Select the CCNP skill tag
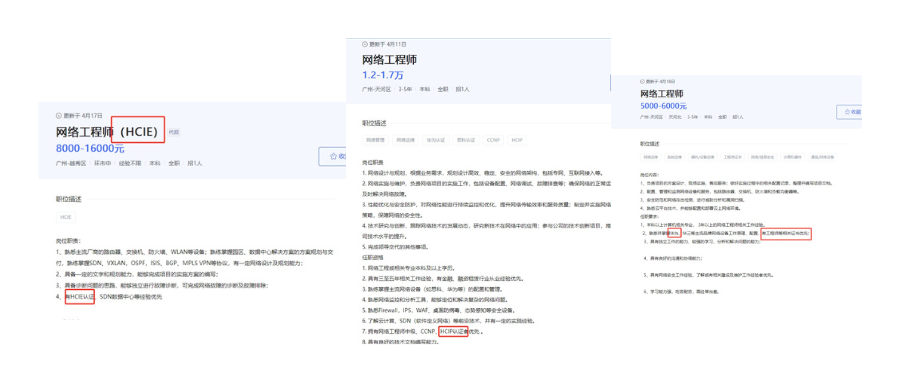The height and width of the screenshot is (383, 900). click(x=494, y=140)
